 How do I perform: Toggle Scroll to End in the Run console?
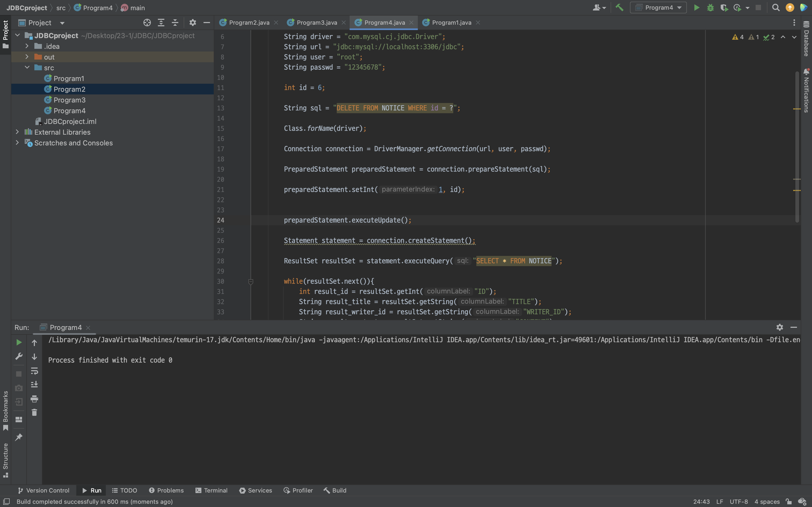point(34,385)
